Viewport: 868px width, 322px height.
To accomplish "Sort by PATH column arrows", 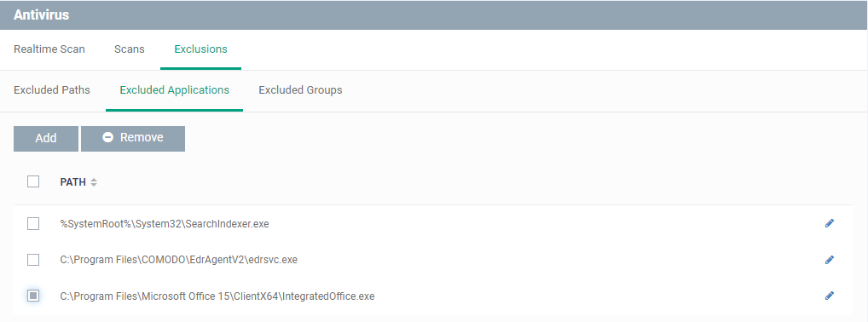I will [x=94, y=182].
